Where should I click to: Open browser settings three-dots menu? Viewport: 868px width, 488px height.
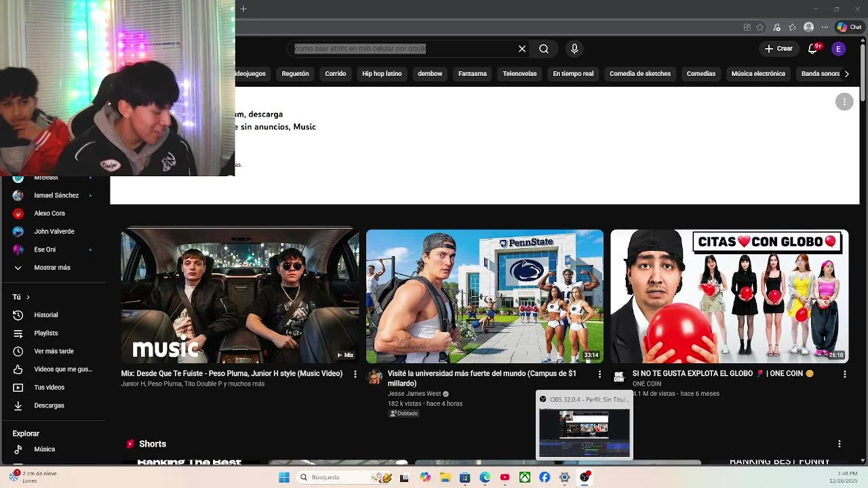(x=825, y=27)
